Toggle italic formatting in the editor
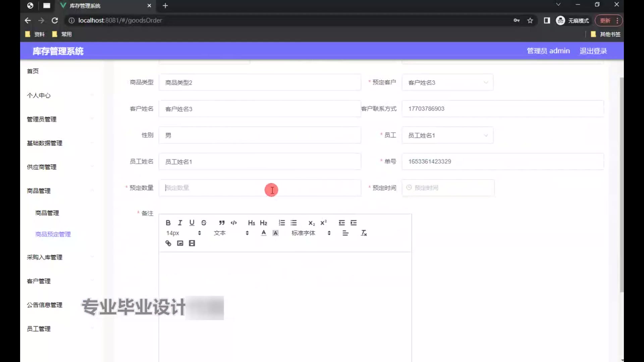644x362 pixels. (x=180, y=223)
